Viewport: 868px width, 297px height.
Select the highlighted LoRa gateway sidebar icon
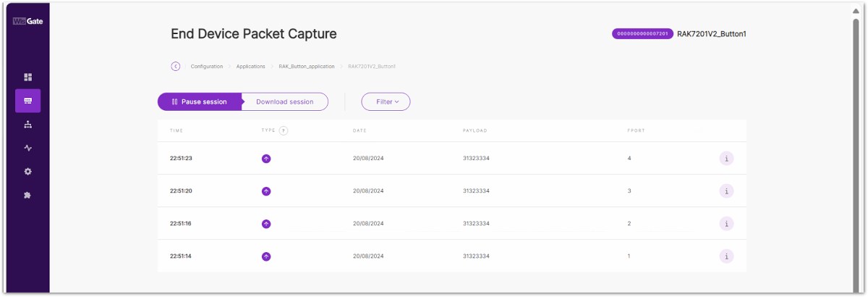27,101
